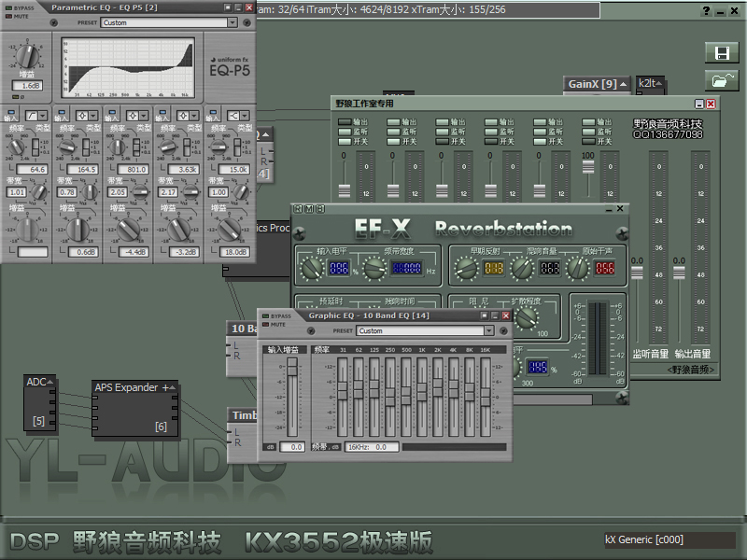Click the round button right of the Parametric EQ preset dropdown
747x560 pixels.
click(247, 22)
